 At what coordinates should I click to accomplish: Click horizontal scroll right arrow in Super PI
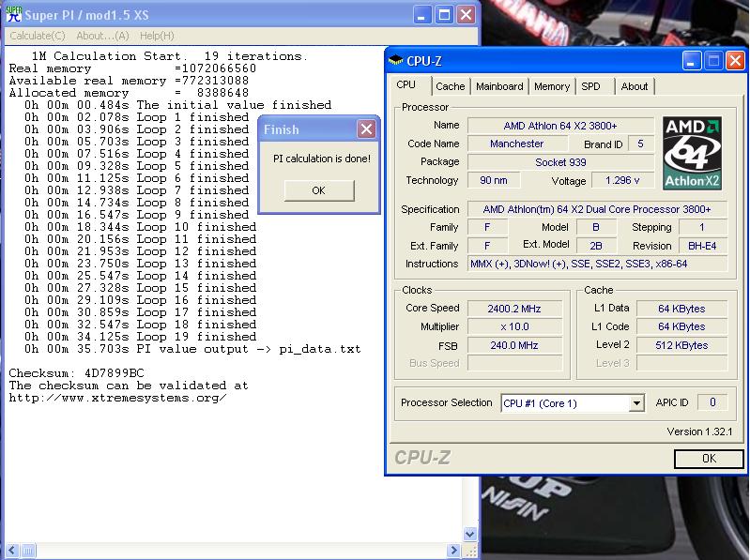455,551
